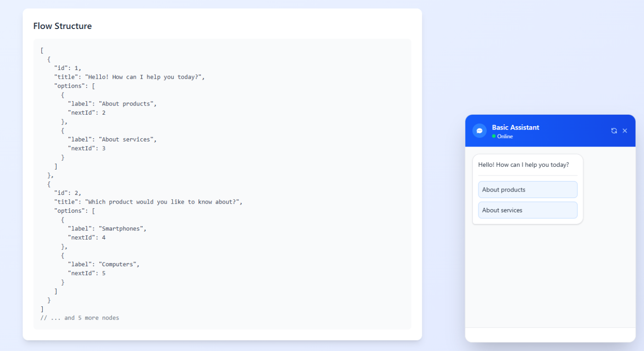Click the chat greeting message text
This screenshot has width=644, height=351.
[x=523, y=164]
